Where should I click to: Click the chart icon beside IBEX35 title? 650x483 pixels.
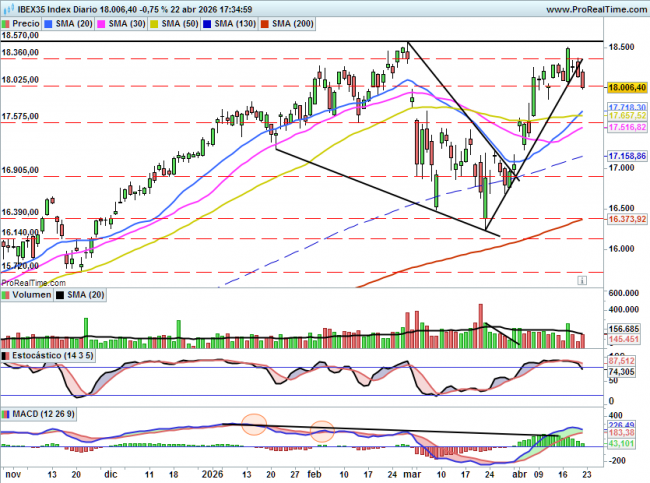pos(7,8)
